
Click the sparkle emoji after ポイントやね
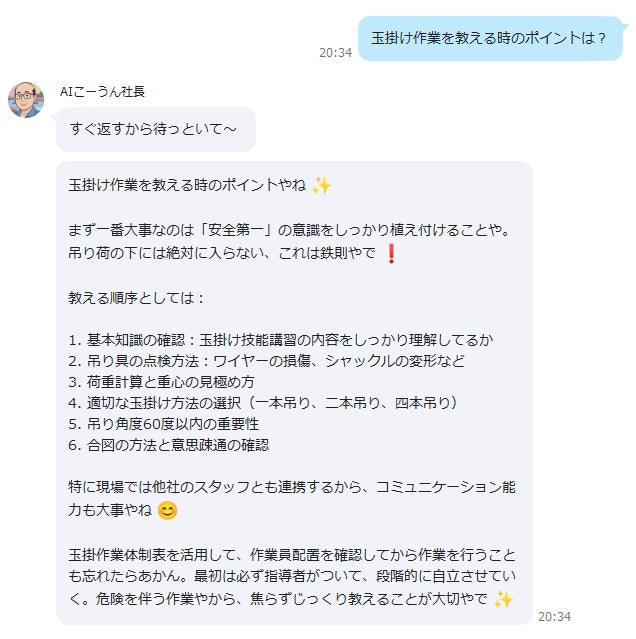coord(321,186)
